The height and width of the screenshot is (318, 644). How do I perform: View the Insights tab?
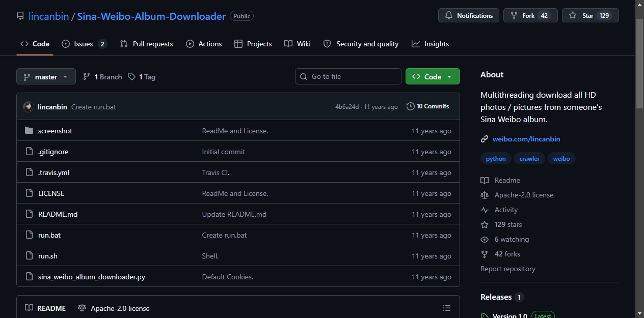coord(431,44)
